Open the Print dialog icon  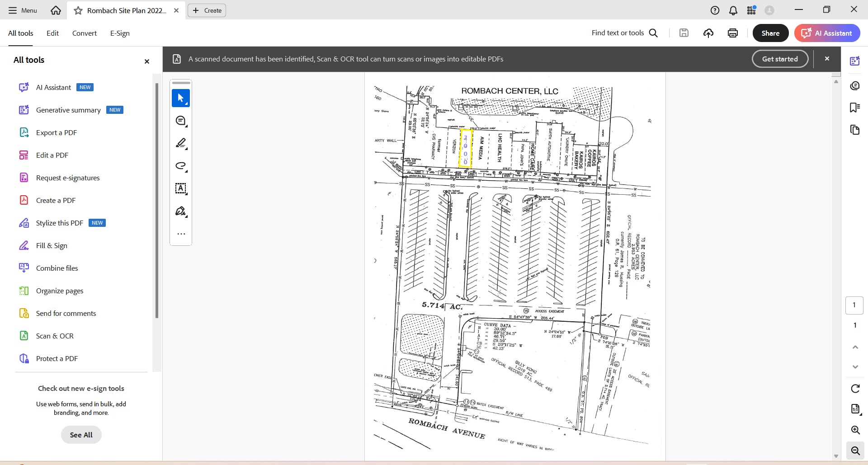733,33
